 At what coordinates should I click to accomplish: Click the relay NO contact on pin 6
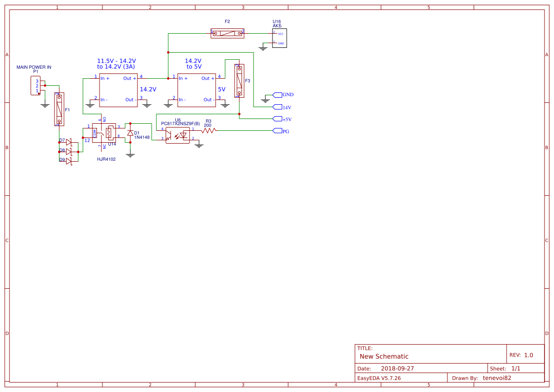101,119
